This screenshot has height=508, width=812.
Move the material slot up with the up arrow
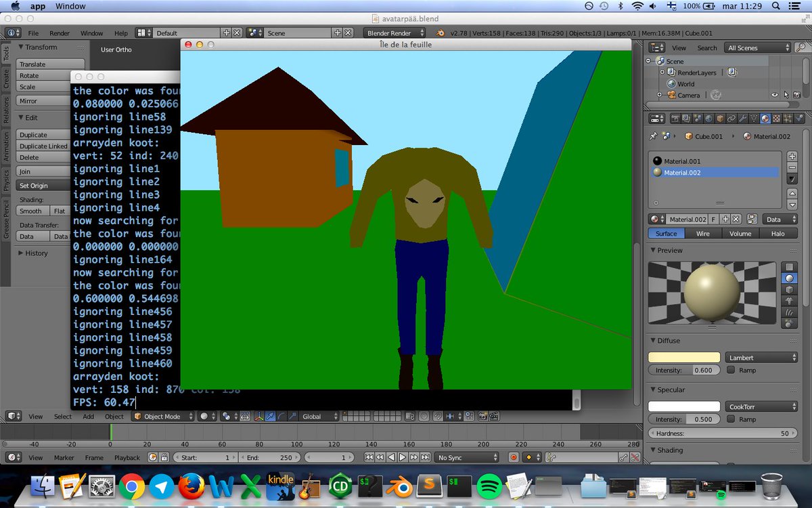(x=792, y=194)
